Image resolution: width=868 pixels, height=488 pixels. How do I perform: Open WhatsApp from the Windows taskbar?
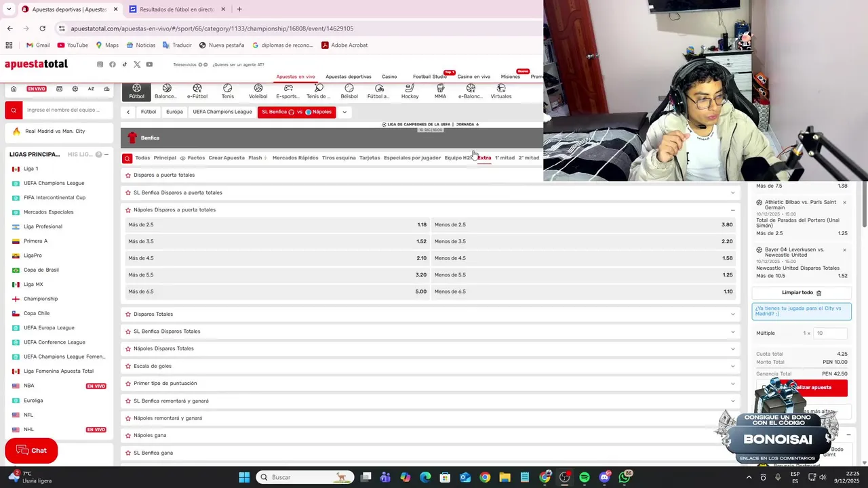[x=625, y=477]
